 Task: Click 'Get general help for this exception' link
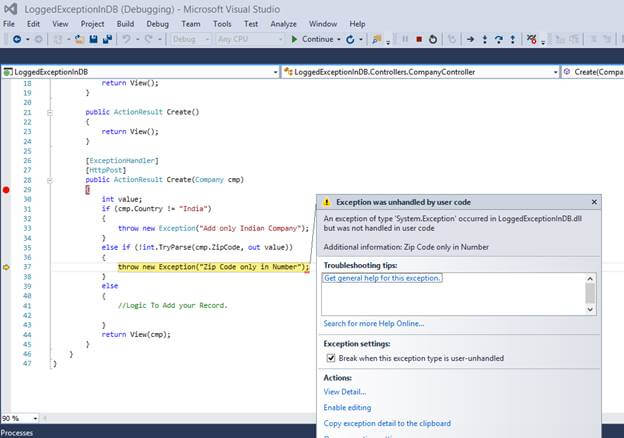coord(382,278)
